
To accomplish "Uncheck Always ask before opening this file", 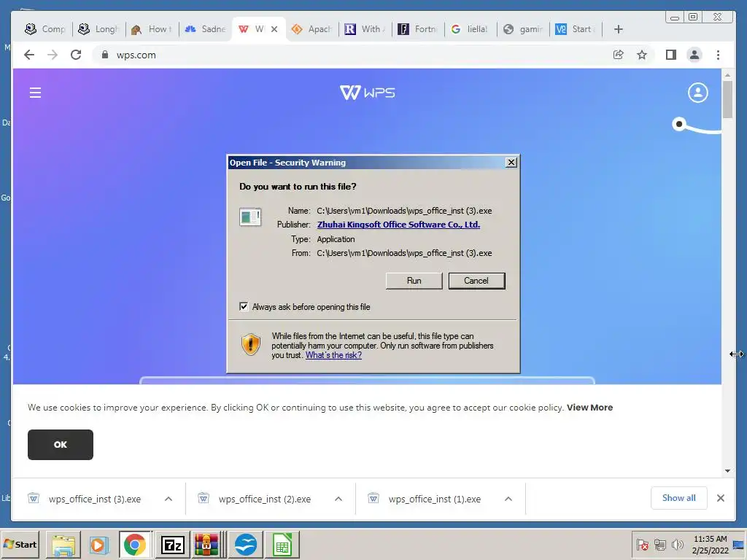I will 244,307.
